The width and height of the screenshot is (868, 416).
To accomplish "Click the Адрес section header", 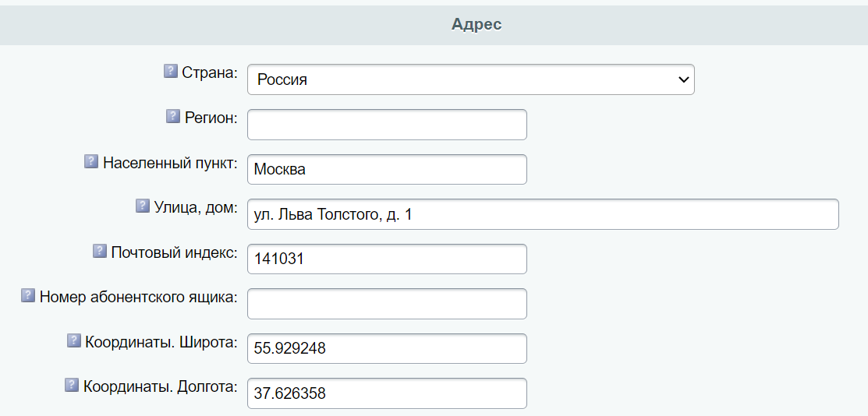I will (x=477, y=24).
